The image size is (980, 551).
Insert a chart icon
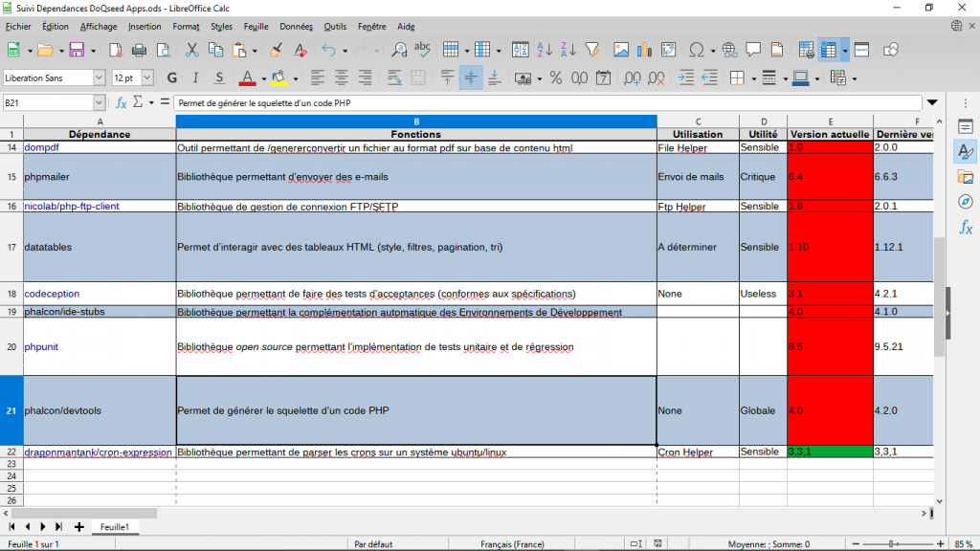[644, 50]
